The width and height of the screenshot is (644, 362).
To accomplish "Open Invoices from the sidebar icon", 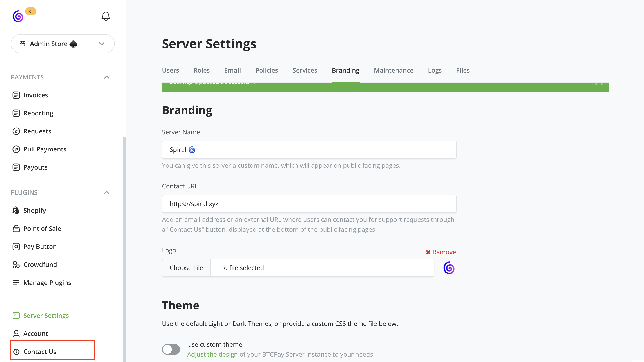I will pyautogui.click(x=16, y=95).
